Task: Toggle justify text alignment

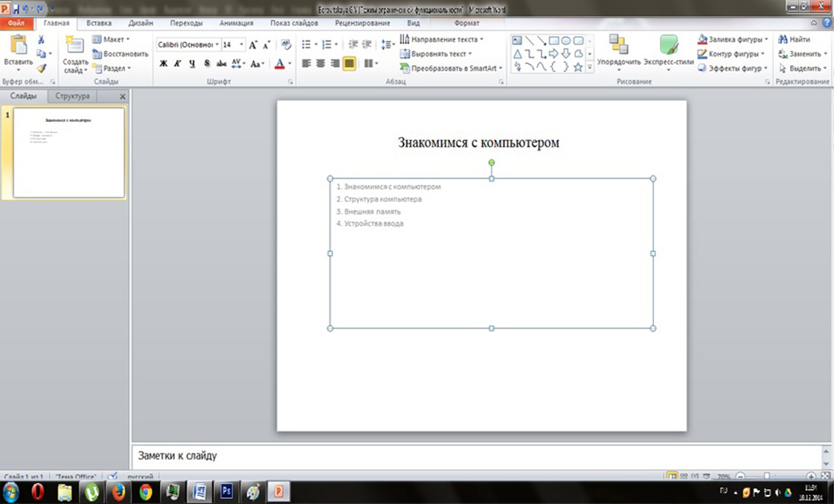Action: coord(349,64)
